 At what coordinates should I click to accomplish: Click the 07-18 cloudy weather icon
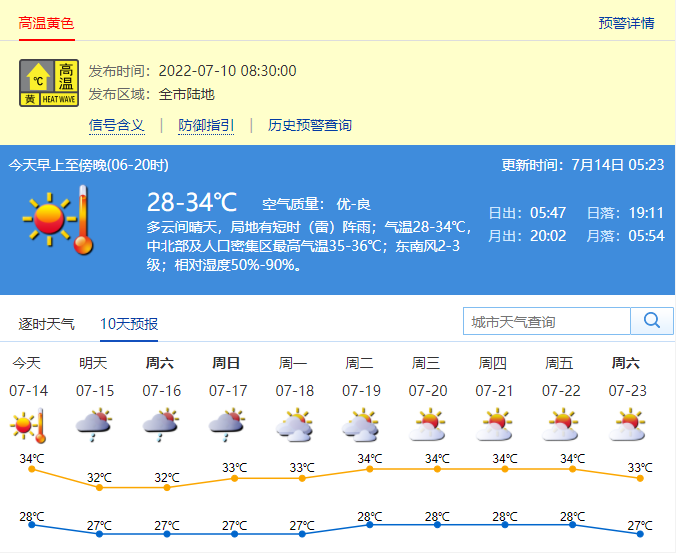294,425
